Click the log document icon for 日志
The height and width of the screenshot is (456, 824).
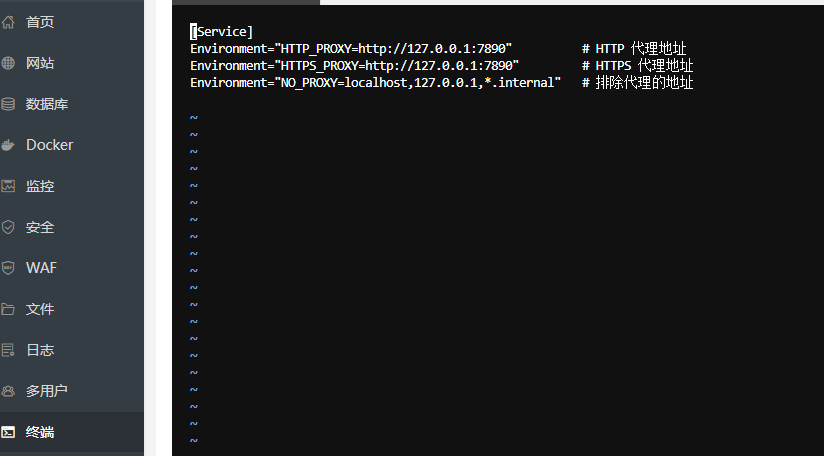pyautogui.click(x=8, y=350)
